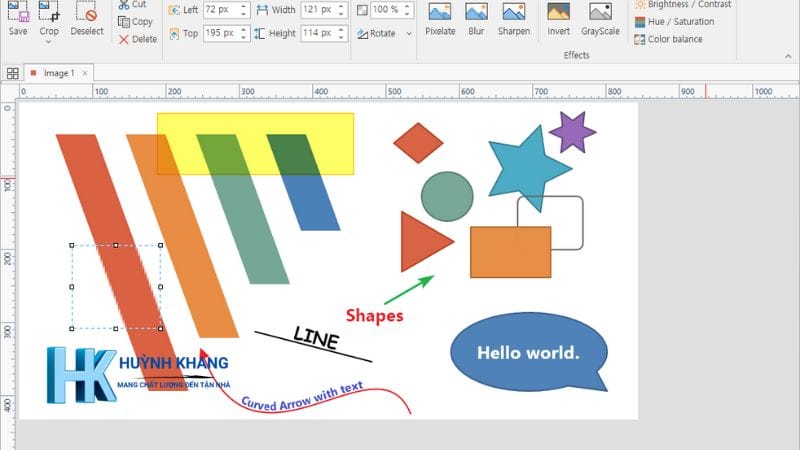This screenshot has height=450, width=800.
Task: Decrease the Top value with the down arrow
Action: (243, 37)
